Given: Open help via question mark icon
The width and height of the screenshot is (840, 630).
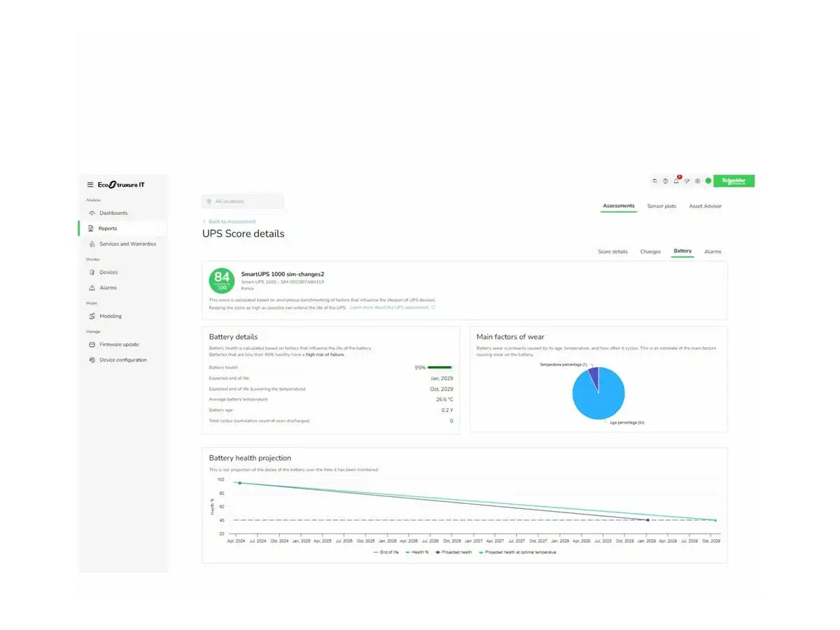Looking at the screenshot, I should click(x=665, y=181).
